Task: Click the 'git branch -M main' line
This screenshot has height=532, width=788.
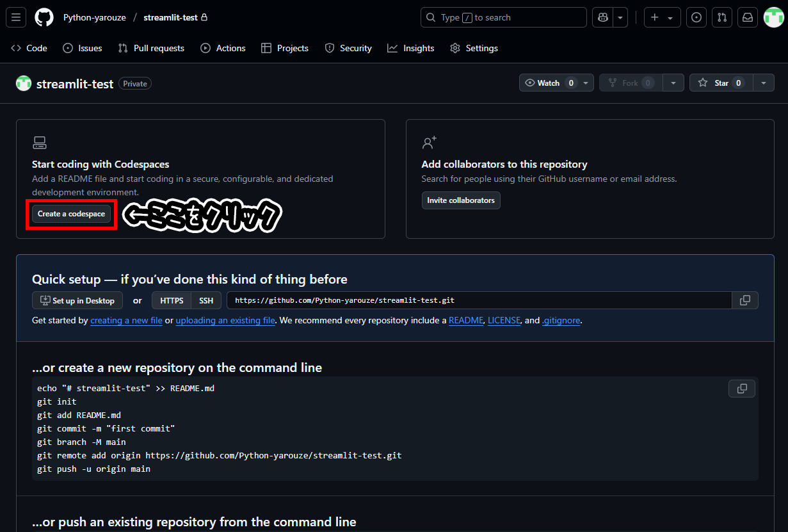Action: [x=81, y=442]
